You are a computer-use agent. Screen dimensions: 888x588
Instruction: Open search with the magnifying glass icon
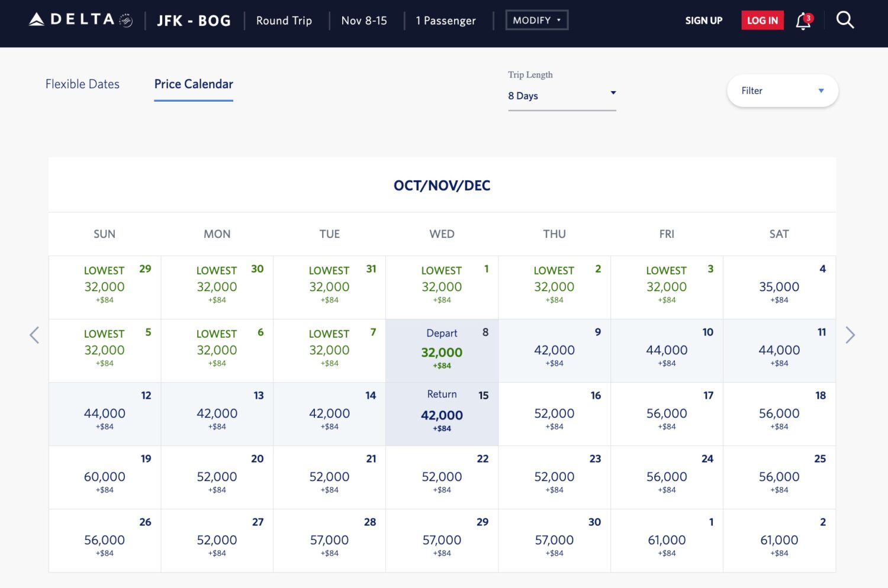tap(845, 20)
